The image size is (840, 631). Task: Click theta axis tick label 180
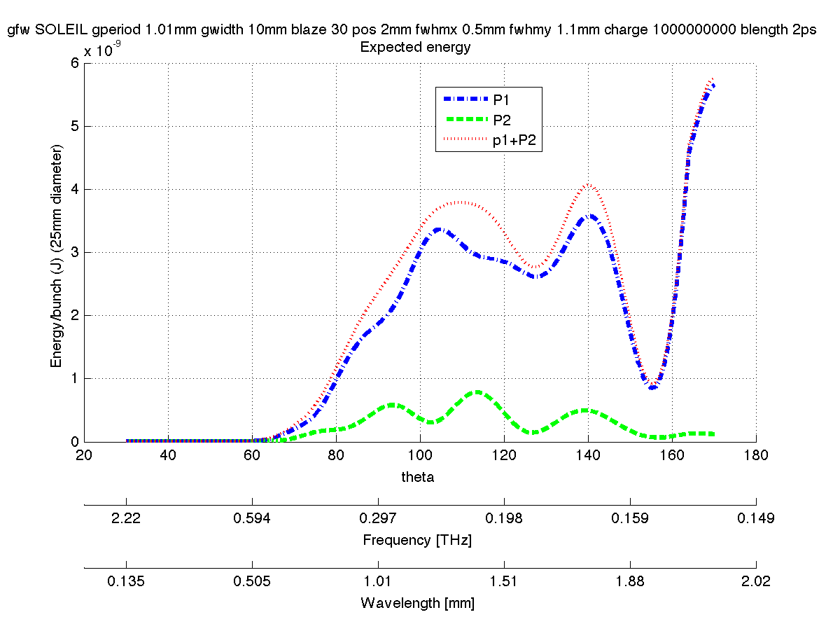click(x=756, y=455)
